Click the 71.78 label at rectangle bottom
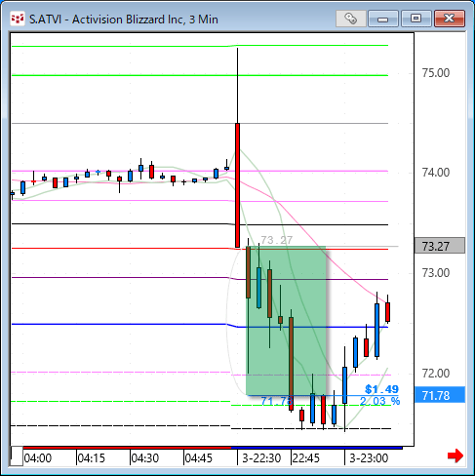The width and height of the screenshot is (475, 476). coord(276,401)
